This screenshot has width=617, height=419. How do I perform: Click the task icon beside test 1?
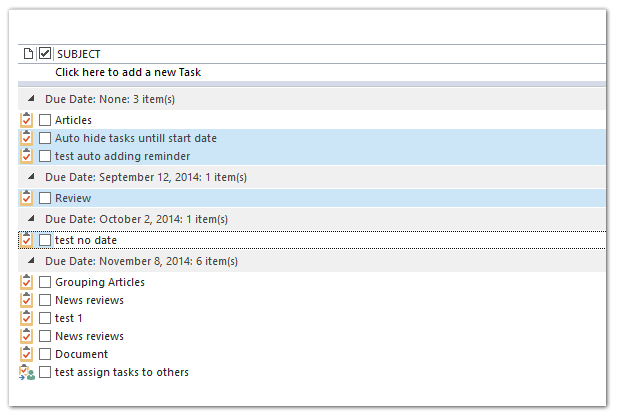coord(26,318)
